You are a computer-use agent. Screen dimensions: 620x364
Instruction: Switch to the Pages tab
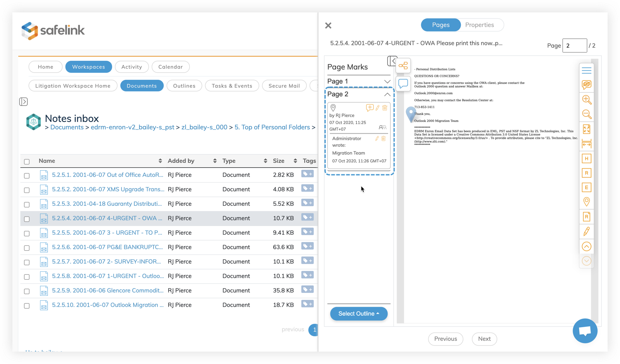tap(441, 25)
